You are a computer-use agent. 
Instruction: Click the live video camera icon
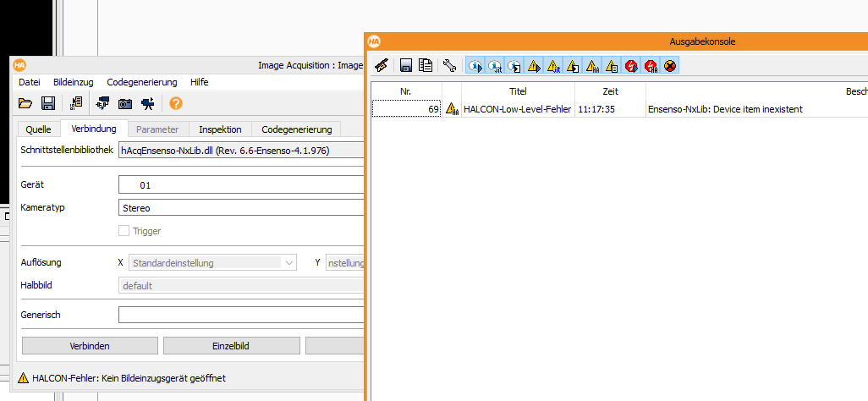[x=148, y=103]
